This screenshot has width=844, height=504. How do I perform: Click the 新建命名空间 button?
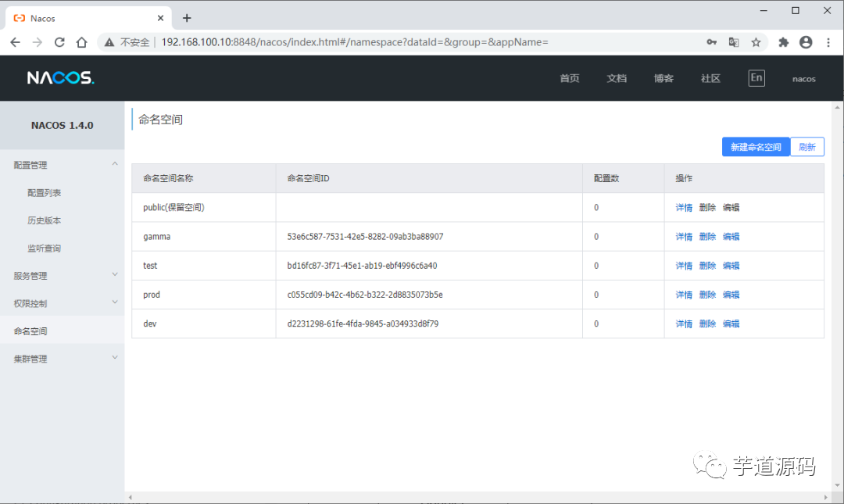click(x=756, y=147)
